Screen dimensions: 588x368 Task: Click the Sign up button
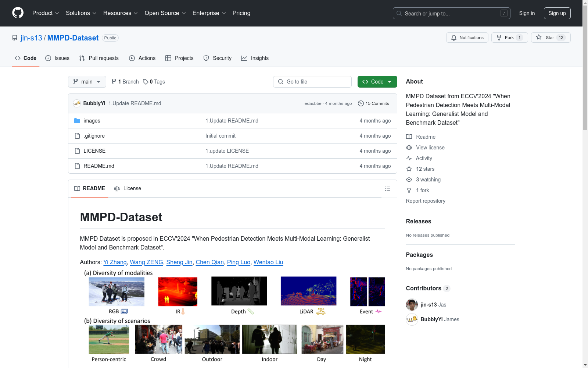coord(557,13)
